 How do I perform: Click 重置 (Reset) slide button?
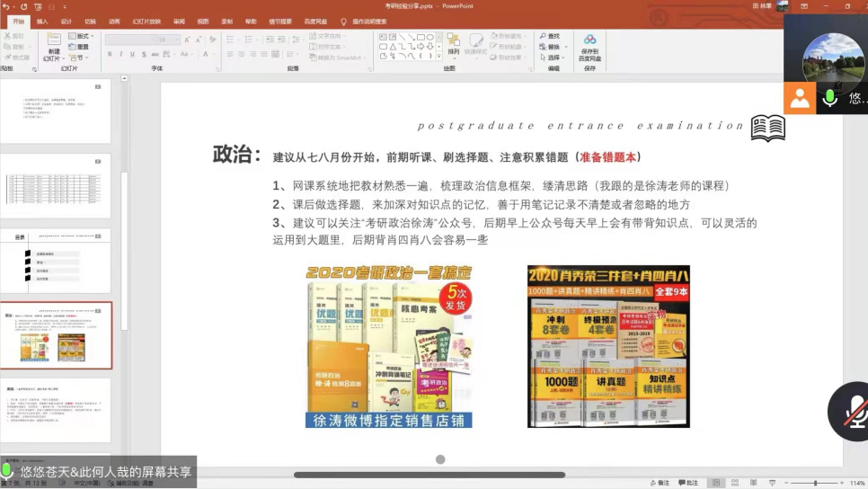click(78, 47)
